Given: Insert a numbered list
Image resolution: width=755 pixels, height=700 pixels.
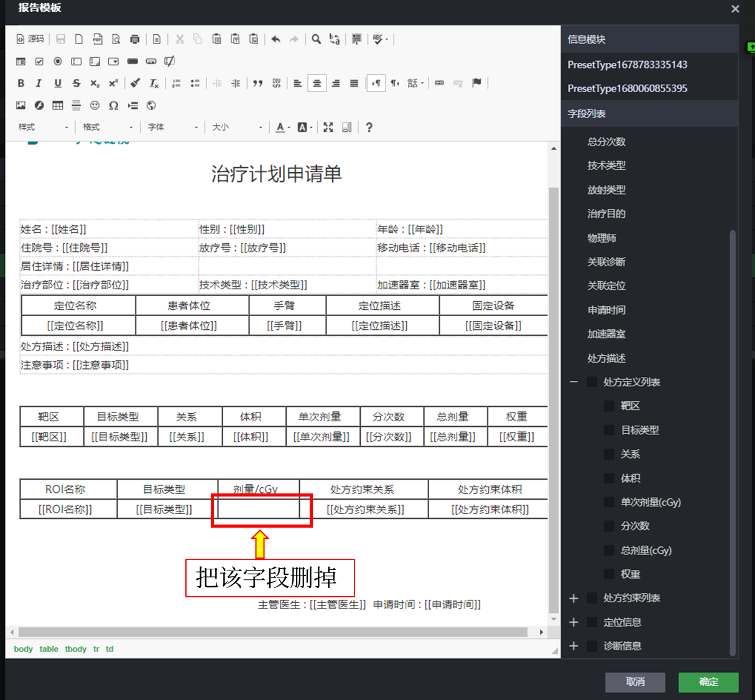Looking at the screenshot, I should (x=176, y=83).
